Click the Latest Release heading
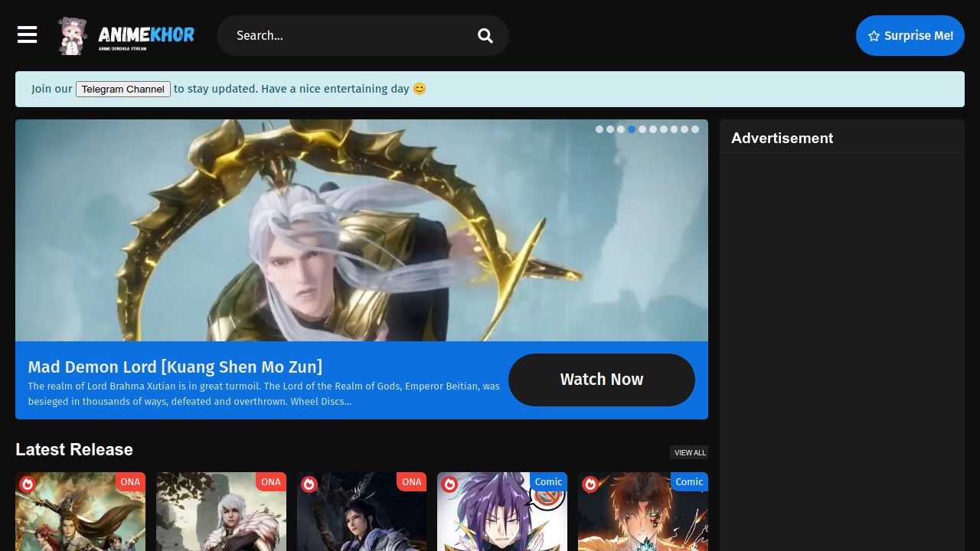The width and height of the screenshot is (980, 551). [74, 450]
